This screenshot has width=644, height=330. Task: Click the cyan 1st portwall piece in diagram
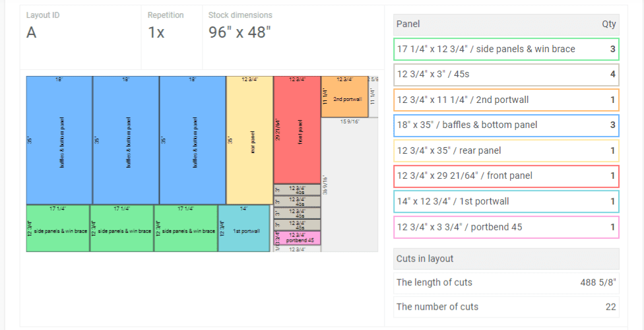tap(244, 228)
